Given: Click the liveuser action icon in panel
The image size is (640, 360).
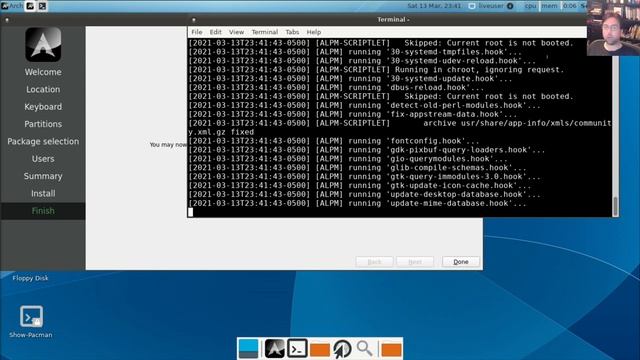Looking at the screenshot, I should point(510,6).
